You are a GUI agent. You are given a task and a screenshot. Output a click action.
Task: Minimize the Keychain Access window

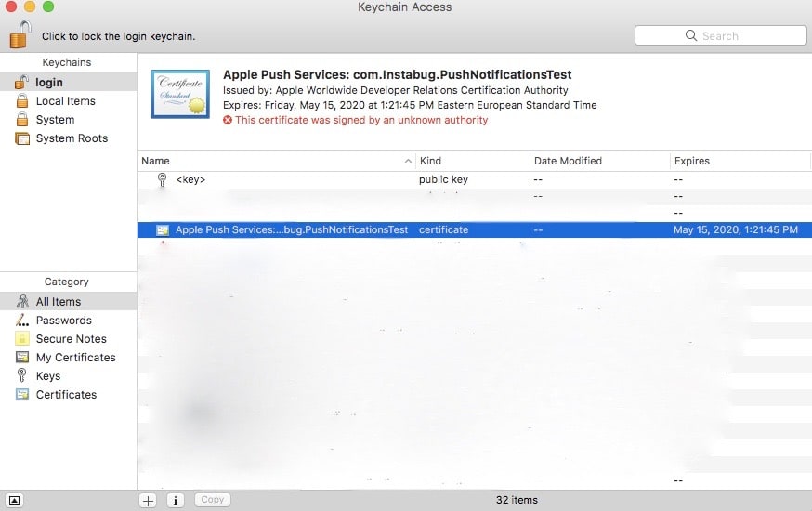coord(30,7)
